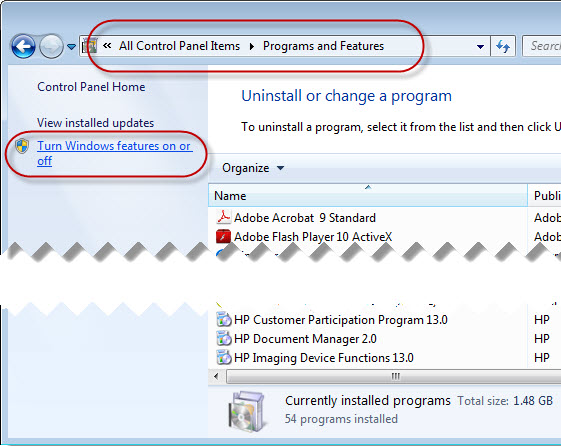561x446 pixels.
Task: Focus the Search box
Action: click(542, 46)
